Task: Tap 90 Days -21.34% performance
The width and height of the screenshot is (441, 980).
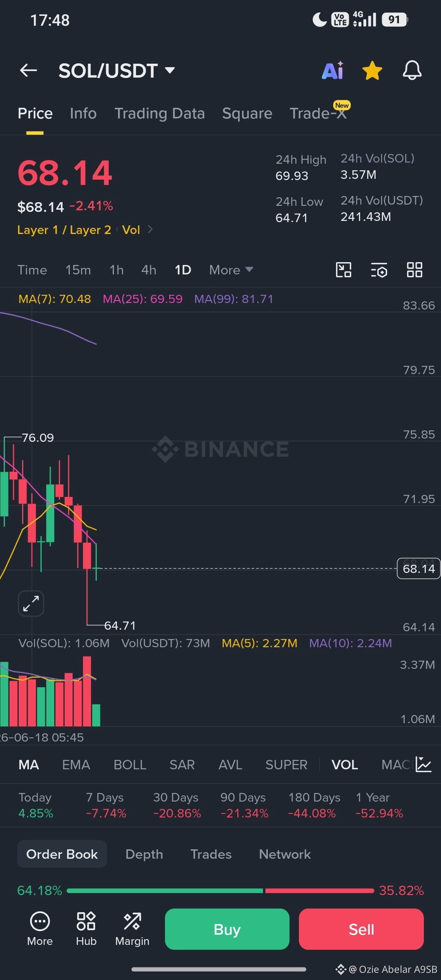Action: pyautogui.click(x=244, y=805)
